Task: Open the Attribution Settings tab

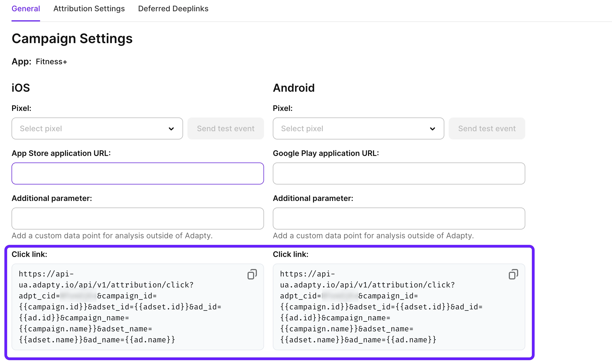Action: 89,9
